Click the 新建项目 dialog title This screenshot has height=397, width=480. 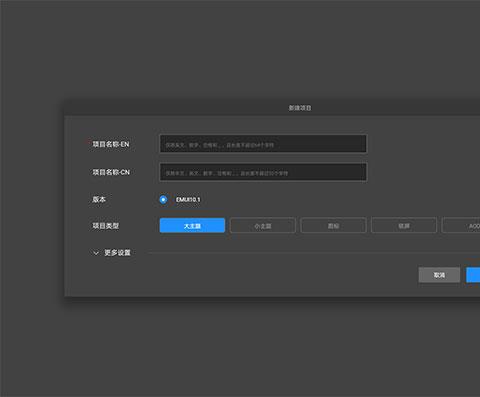[300, 108]
